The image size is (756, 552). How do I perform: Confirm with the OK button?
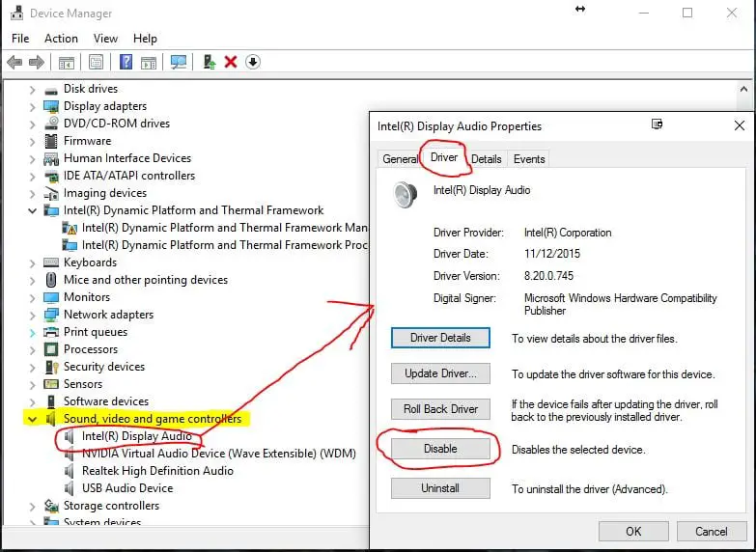633,532
